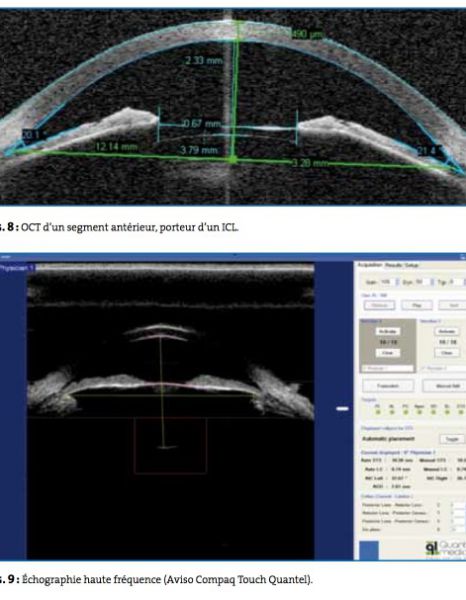
Task: Adjust the Gain value stepper
Action: point(397,282)
